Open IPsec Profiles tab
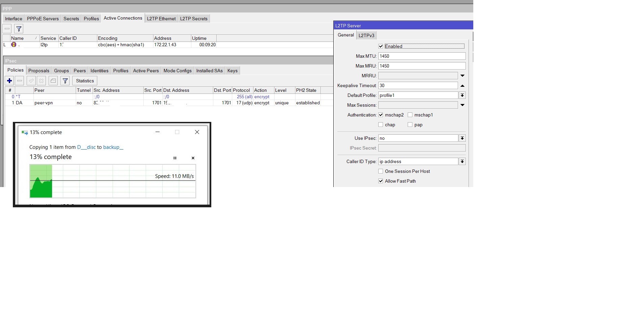 (x=121, y=71)
